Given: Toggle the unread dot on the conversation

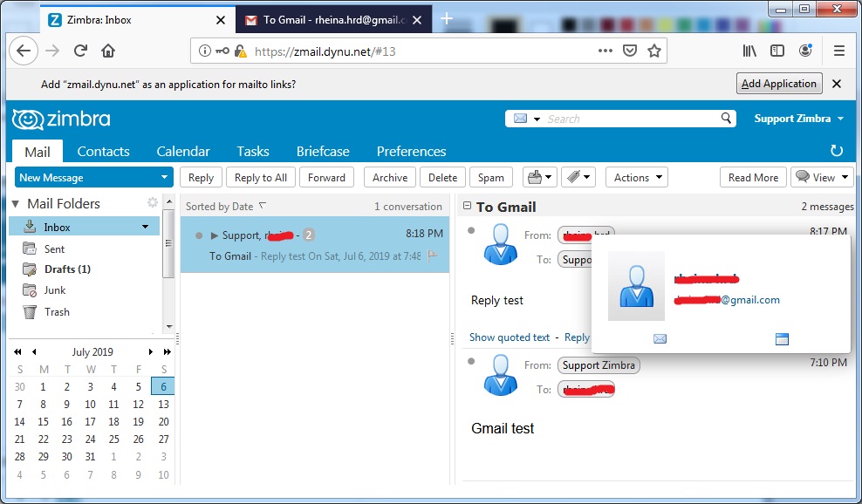Looking at the screenshot, I should click(199, 234).
